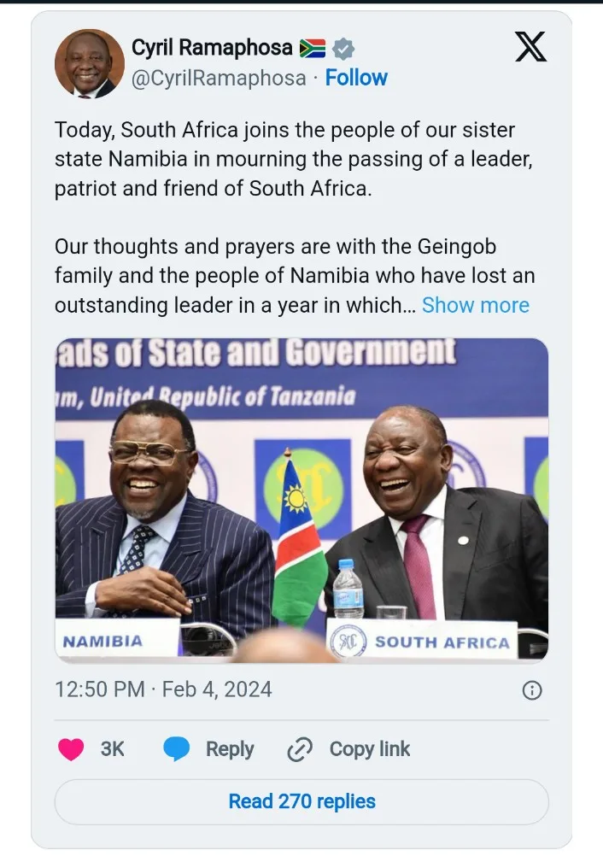Click the 3K likes count
This screenshot has height=868, width=603.
pos(112,749)
